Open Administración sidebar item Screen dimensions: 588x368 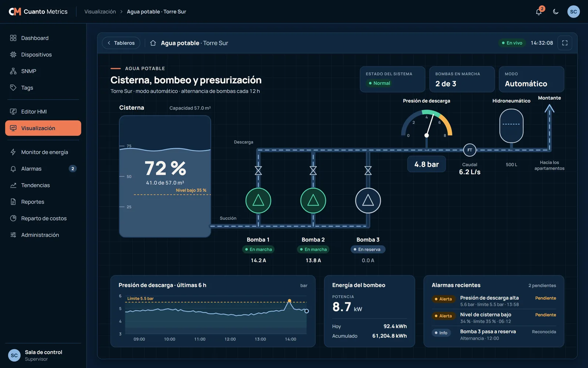pos(43,235)
